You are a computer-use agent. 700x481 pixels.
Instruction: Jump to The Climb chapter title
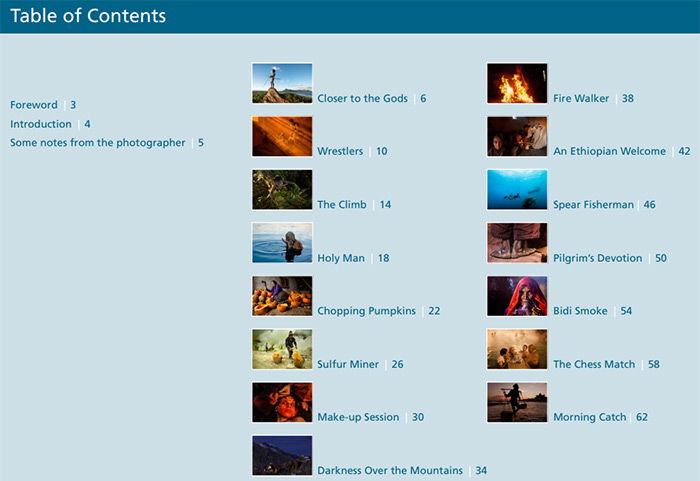342,205
